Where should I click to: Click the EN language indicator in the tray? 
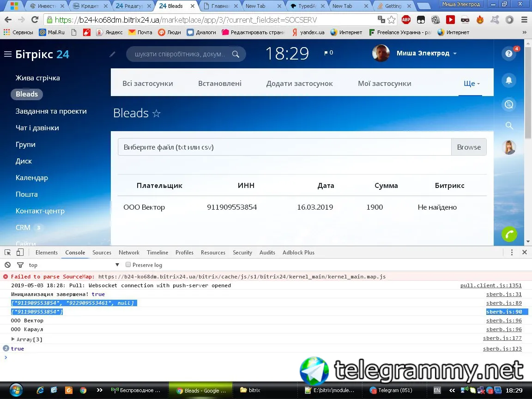pyautogui.click(x=437, y=391)
